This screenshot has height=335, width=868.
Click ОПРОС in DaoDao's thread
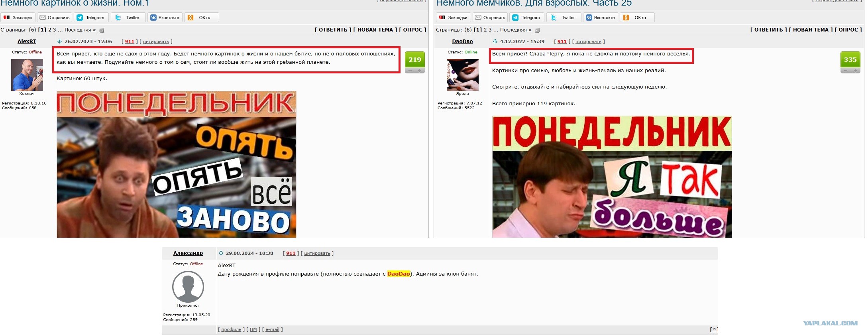tap(848, 30)
